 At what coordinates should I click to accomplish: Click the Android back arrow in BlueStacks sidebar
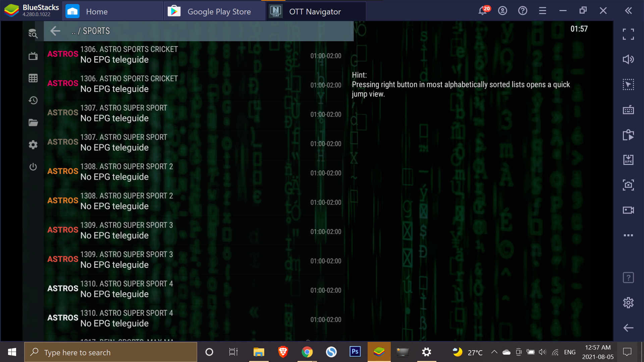click(628, 328)
